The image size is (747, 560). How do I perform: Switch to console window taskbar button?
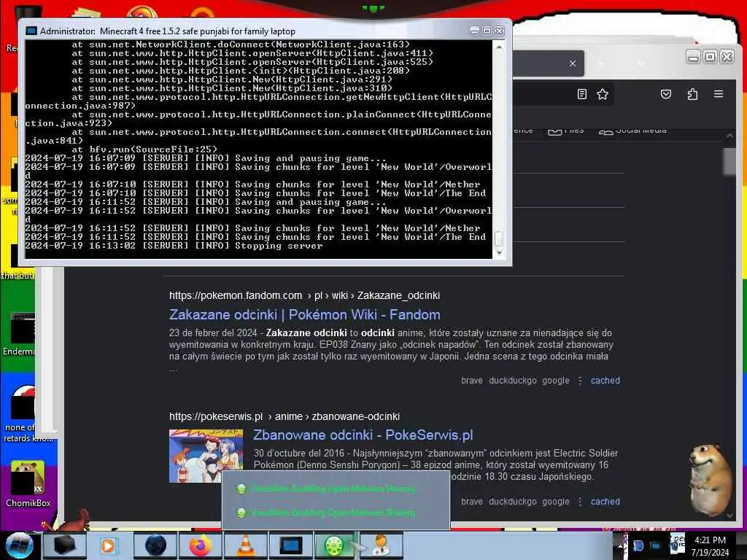(x=290, y=545)
